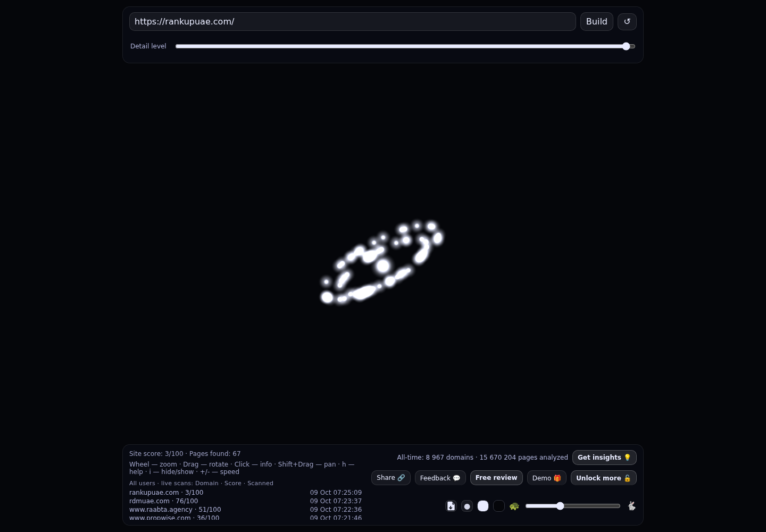Launch the Demo button

tap(547, 478)
